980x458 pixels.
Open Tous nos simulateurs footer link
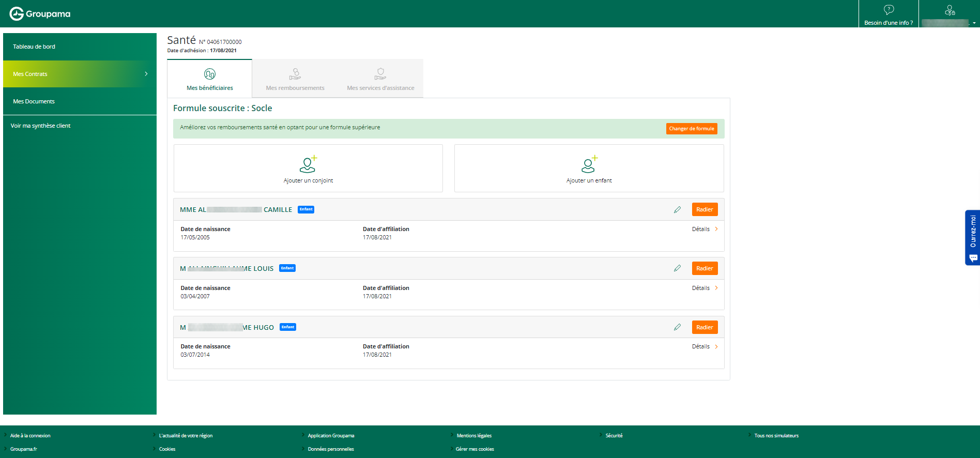pos(776,436)
